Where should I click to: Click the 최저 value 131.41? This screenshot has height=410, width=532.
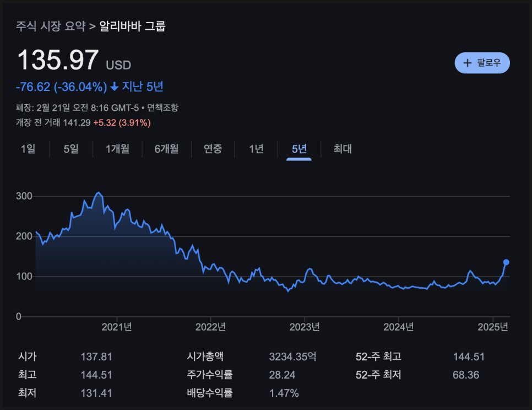coord(96,393)
